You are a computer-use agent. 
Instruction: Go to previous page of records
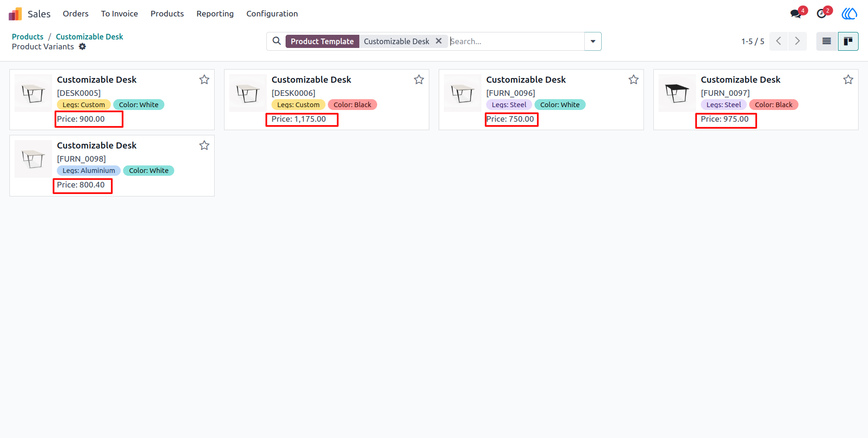click(x=779, y=41)
